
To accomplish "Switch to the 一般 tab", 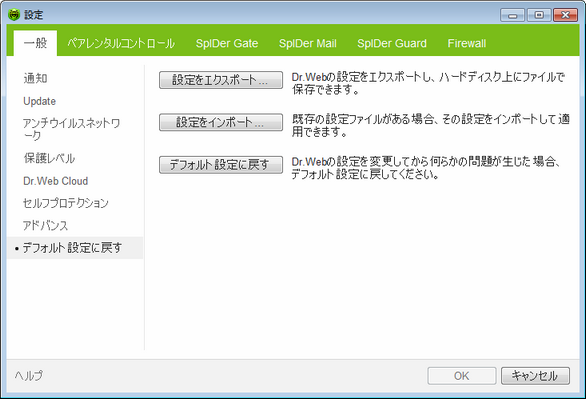I will [x=35, y=43].
